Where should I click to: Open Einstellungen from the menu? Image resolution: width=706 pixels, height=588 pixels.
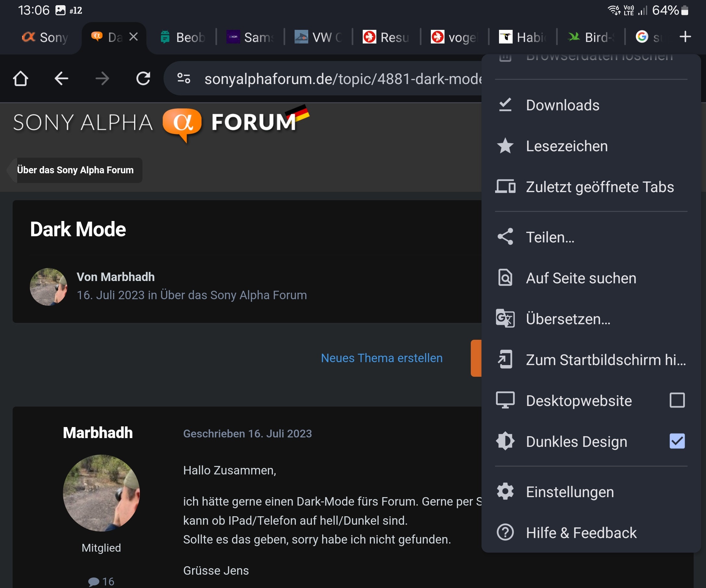[569, 492]
